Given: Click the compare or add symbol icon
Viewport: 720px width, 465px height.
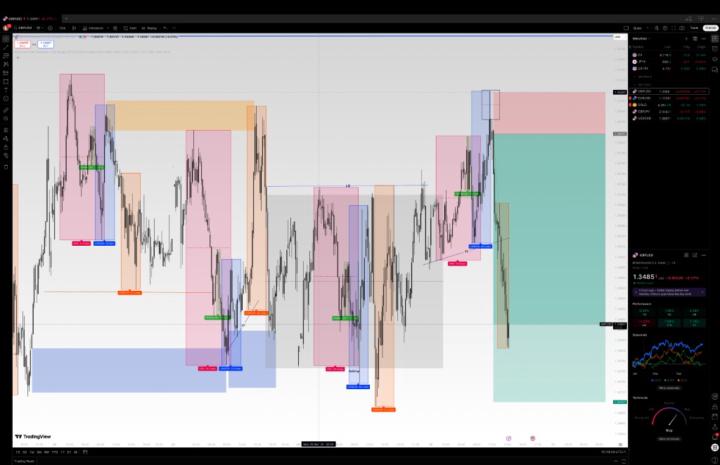Looking at the screenshot, I should 50,28.
